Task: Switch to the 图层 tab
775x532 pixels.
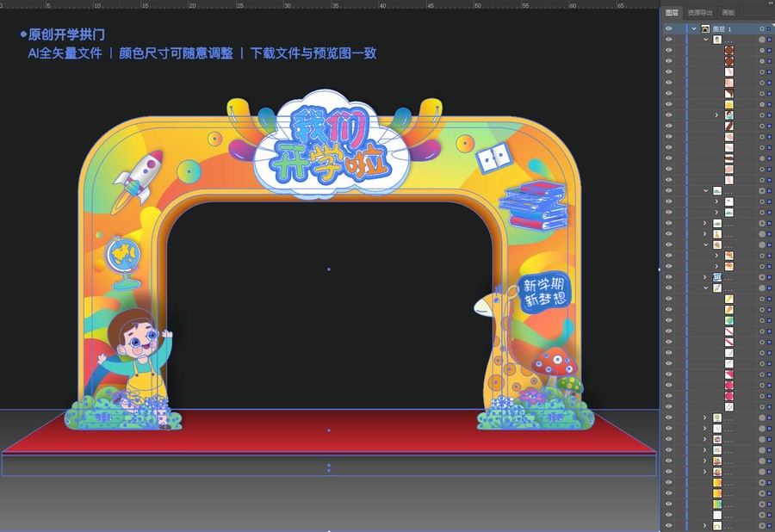Action: [x=672, y=12]
